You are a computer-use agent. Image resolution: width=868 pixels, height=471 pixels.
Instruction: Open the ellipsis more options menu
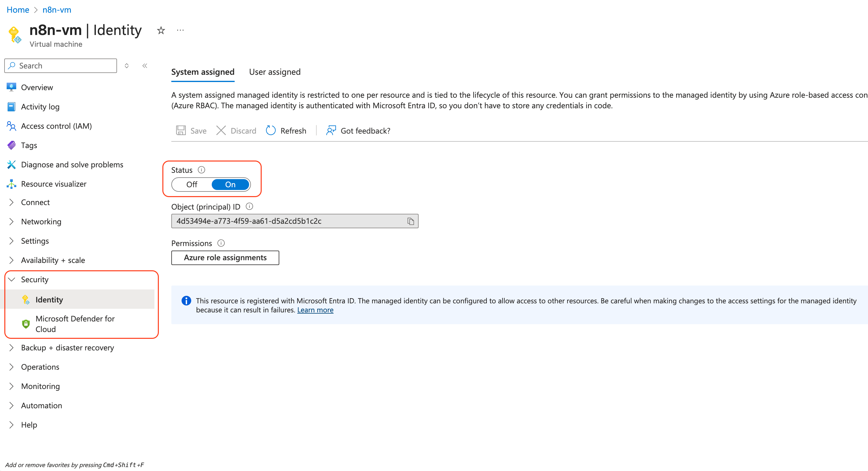click(x=180, y=31)
